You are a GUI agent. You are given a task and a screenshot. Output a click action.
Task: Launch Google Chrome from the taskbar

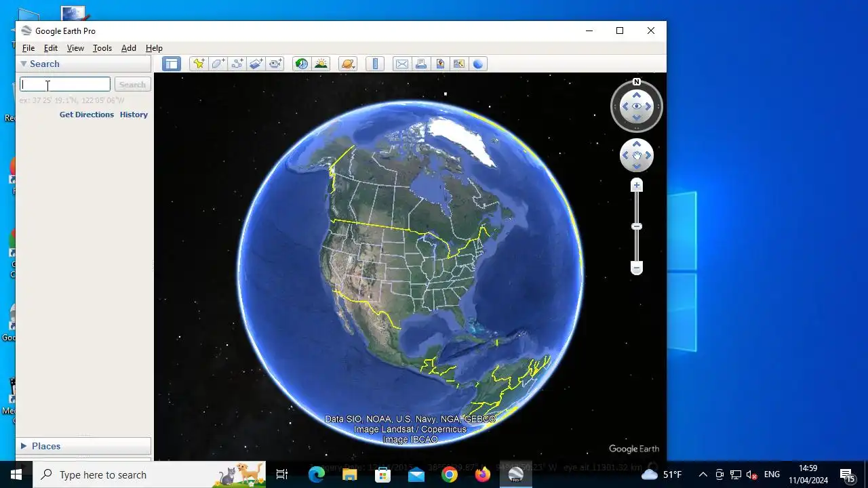point(450,474)
